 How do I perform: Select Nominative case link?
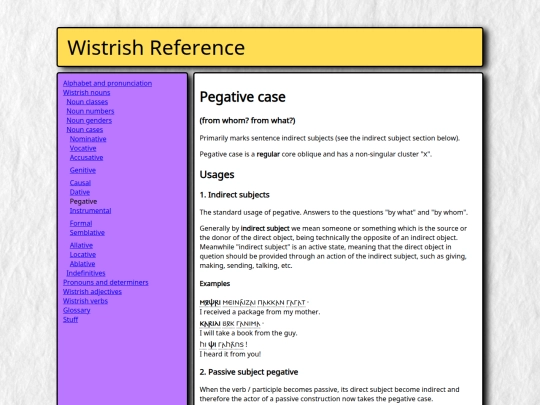(88, 139)
